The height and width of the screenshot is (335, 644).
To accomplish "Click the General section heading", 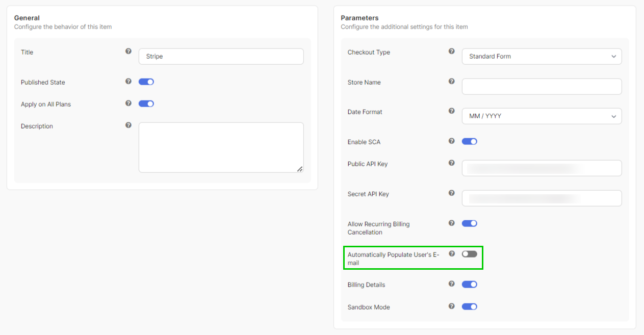I will 27,18.
